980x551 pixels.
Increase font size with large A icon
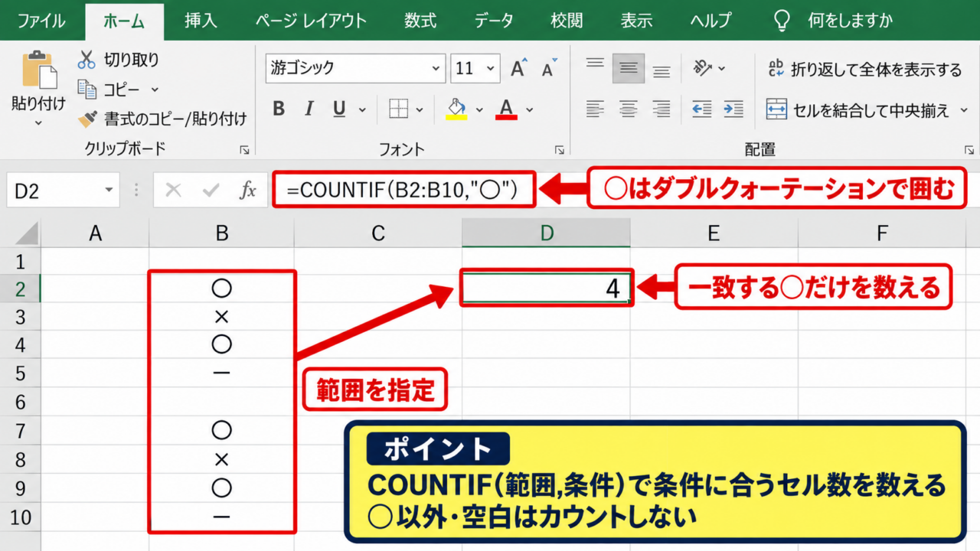(x=519, y=68)
